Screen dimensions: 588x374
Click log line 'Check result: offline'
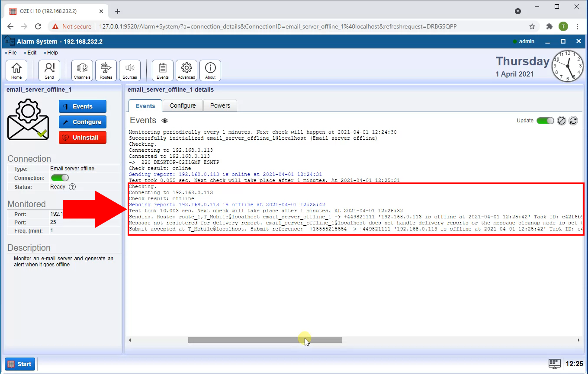point(161,198)
